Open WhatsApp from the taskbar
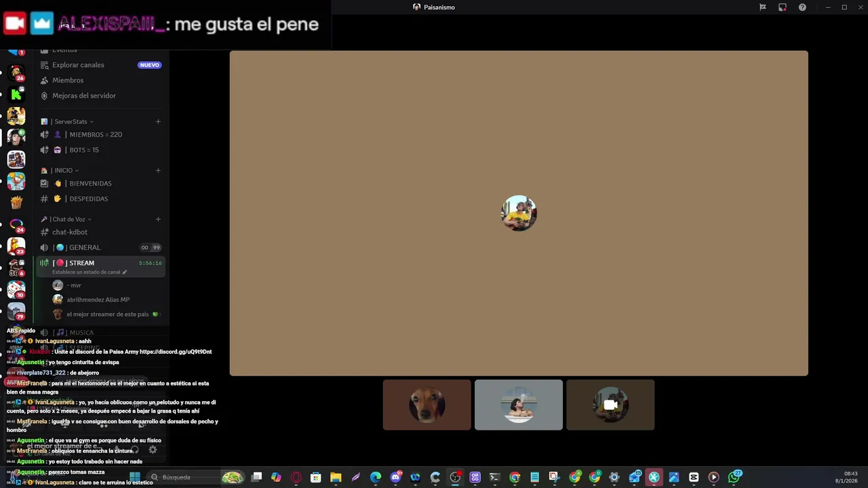Image resolution: width=868 pixels, height=488 pixels. (x=734, y=477)
